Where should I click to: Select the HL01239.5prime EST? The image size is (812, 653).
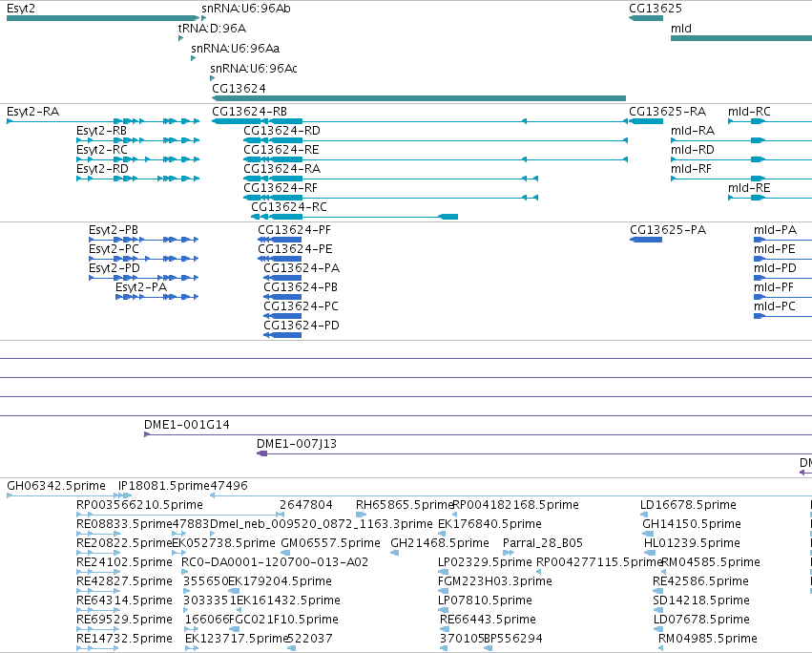(649, 553)
